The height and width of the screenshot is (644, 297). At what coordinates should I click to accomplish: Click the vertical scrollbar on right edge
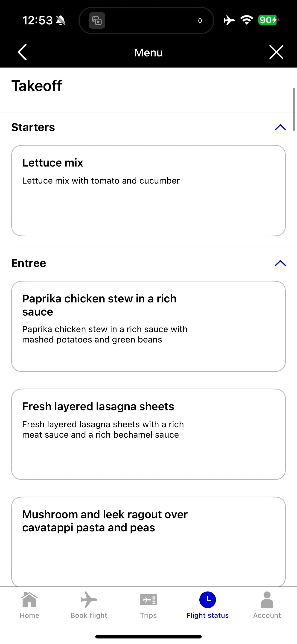pyautogui.click(x=294, y=109)
